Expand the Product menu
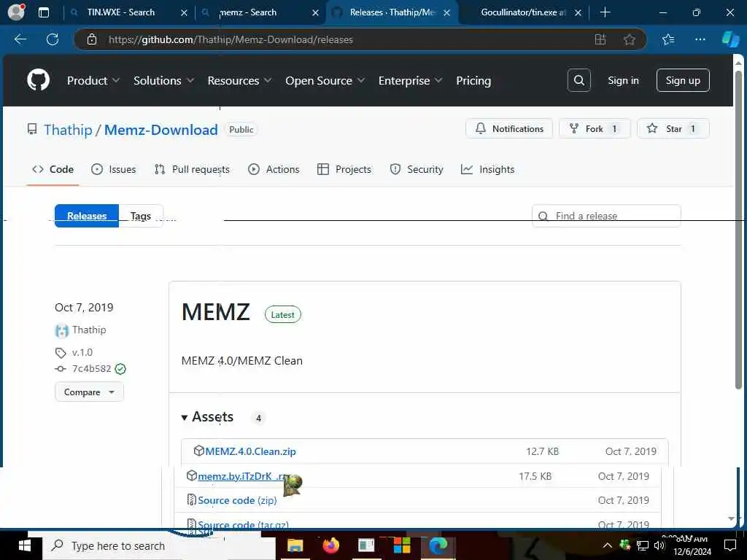The height and width of the screenshot is (560, 747). coord(93,80)
